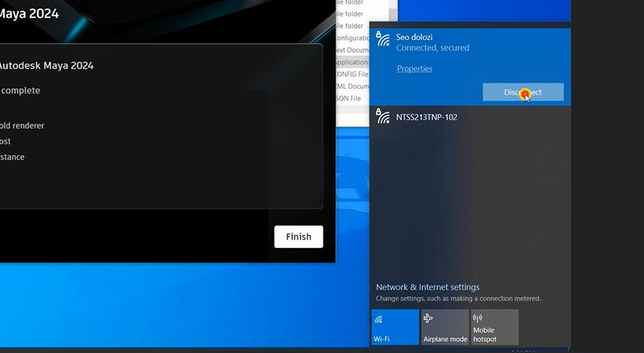The width and height of the screenshot is (644, 353).
Task: Turn on Mobile hotspot tile
Action: tap(495, 327)
